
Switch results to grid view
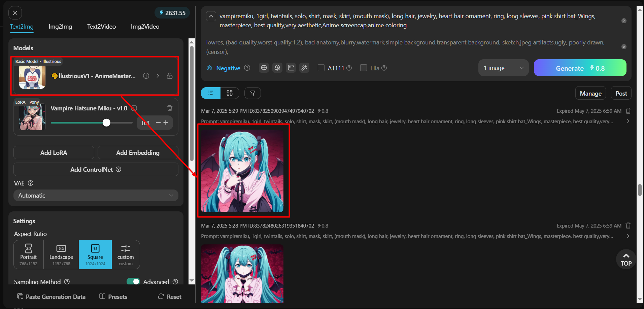click(230, 93)
